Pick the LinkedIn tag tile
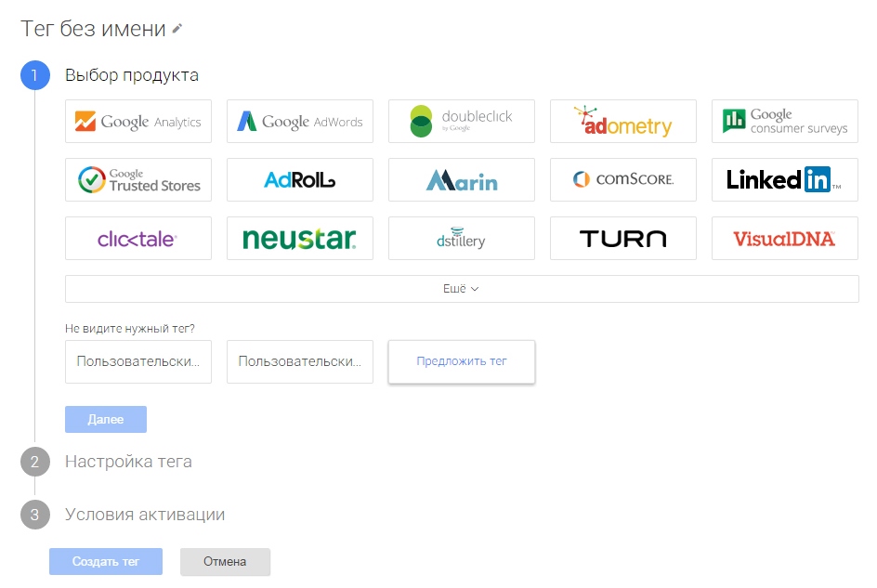The height and width of the screenshot is (588, 877). pyautogui.click(x=785, y=179)
